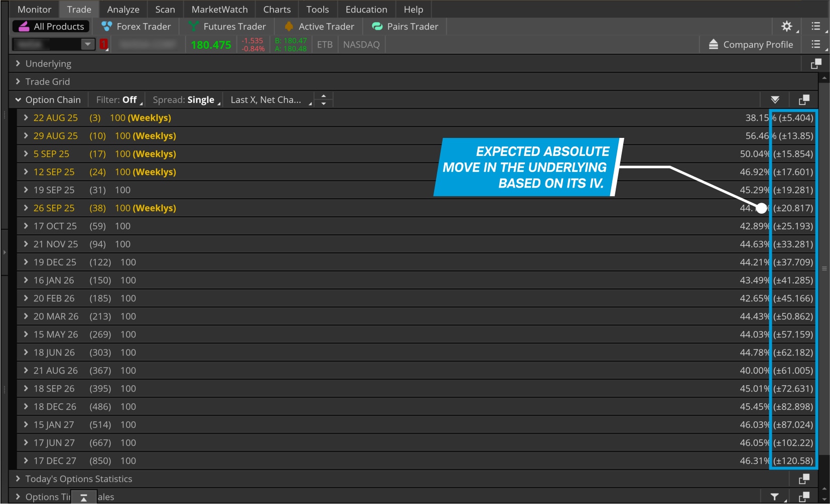
Task: Click the list icon beside Company Profile
Action: coord(816,45)
